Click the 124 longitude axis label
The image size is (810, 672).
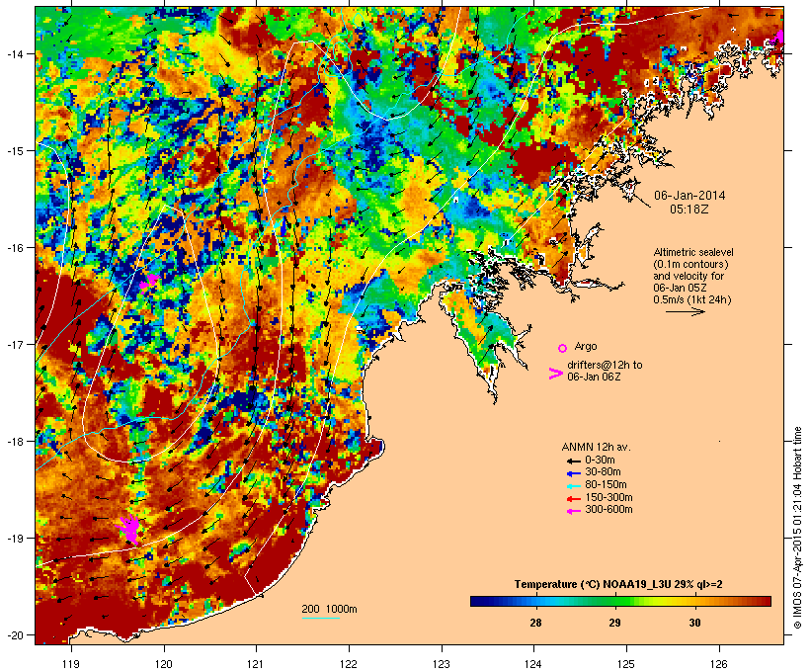(533, 664)
